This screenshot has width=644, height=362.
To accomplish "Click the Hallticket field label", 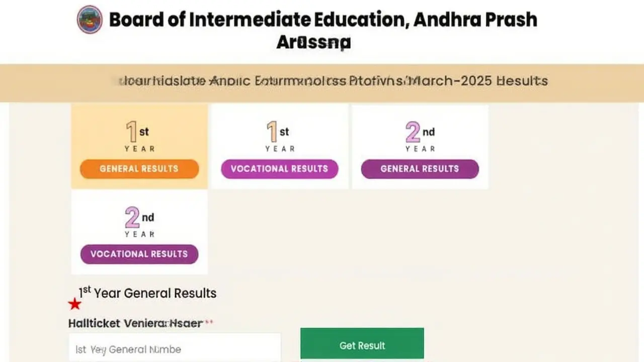I will click(x=135, y=323).
